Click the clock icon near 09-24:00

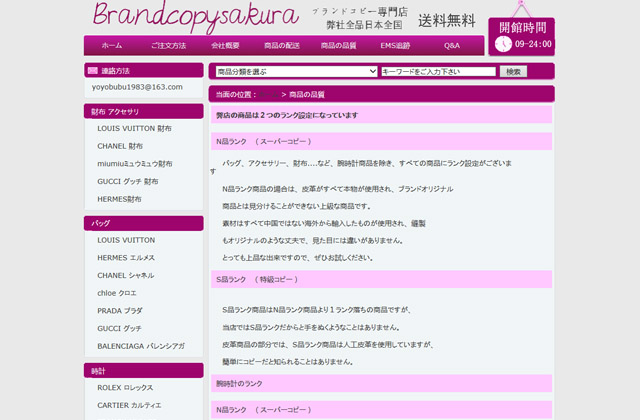tap(503, 44)
